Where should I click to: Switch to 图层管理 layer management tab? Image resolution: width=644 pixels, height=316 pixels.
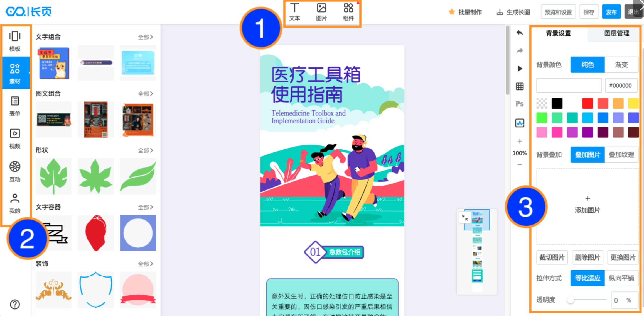click(x=616, y=33)
